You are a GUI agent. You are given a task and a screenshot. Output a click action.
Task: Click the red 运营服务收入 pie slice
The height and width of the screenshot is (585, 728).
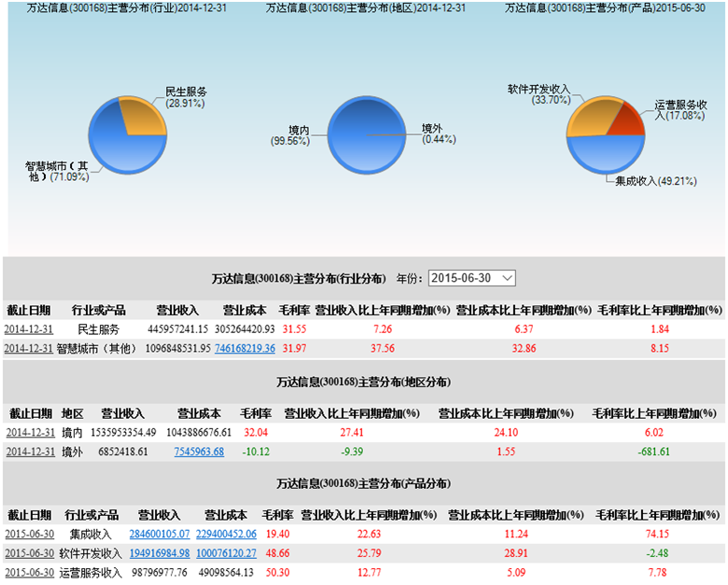[x=628, y=123]
